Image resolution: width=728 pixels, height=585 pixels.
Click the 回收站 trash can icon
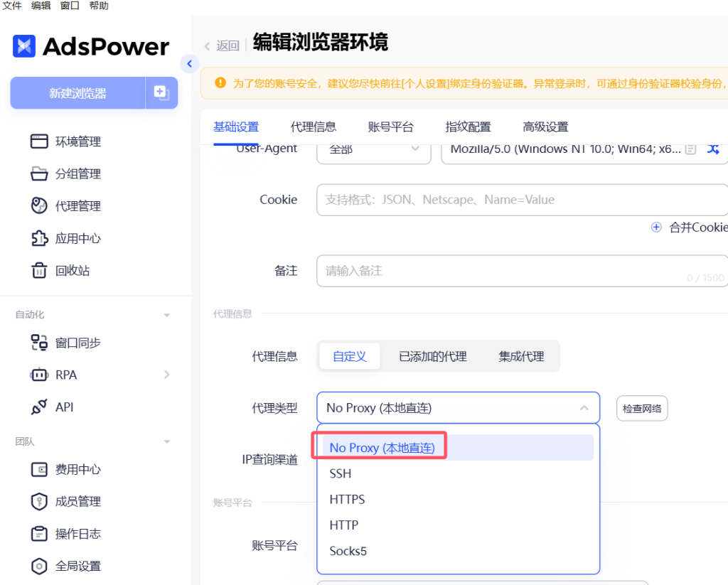(39, 271)
